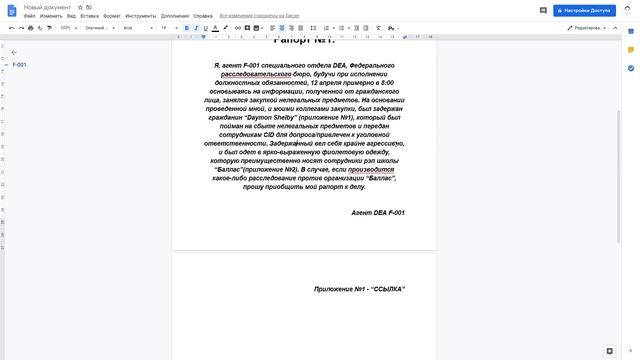The width and height of the screenshot is (640, 360).
Task: Open Calendar in side panel
Action: [x=631, y=31]
